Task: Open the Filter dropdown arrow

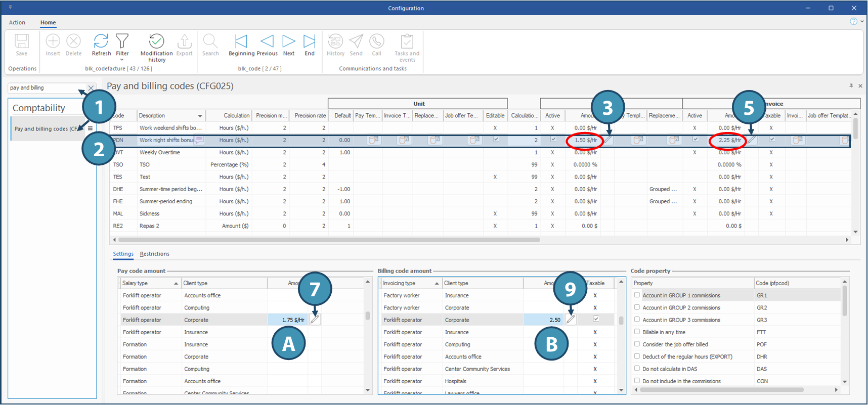Action: pyautogui.click(x=122, y=60)
